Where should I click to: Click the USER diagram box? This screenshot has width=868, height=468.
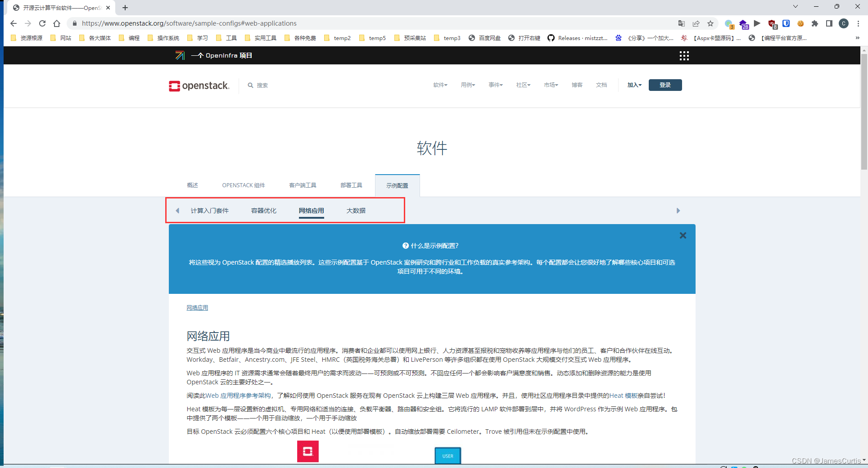[x=448, y=456]
